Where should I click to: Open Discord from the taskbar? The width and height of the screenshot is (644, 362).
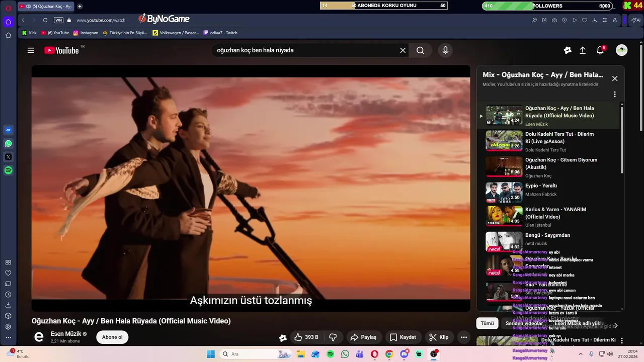coord(404,354)
